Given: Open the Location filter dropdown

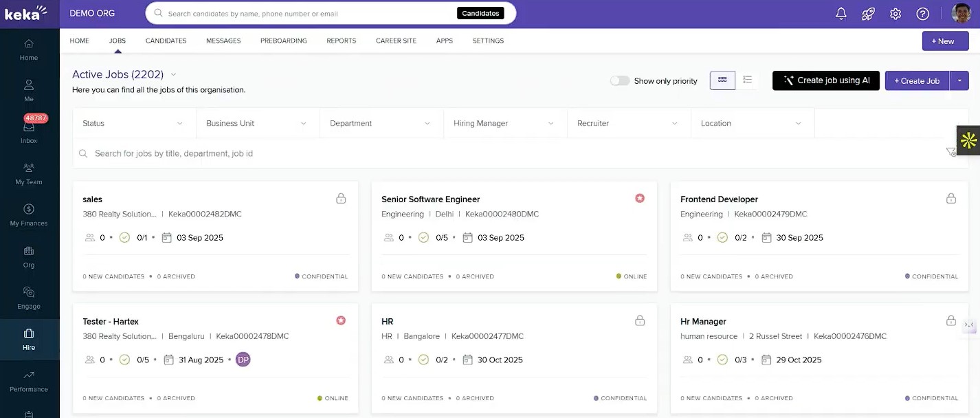Looking at the screenshot, I should tap(753, 124).
